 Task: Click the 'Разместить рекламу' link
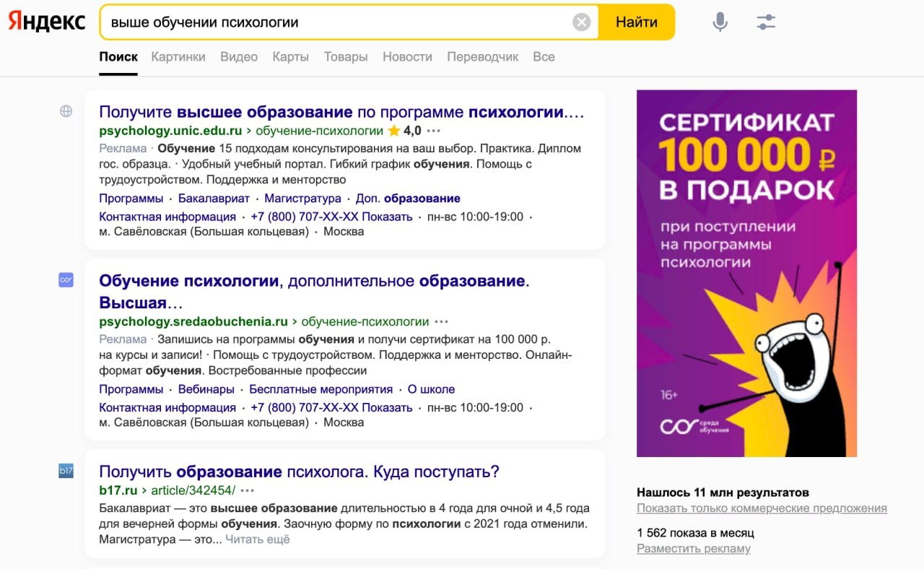click(x=694, y=549)
